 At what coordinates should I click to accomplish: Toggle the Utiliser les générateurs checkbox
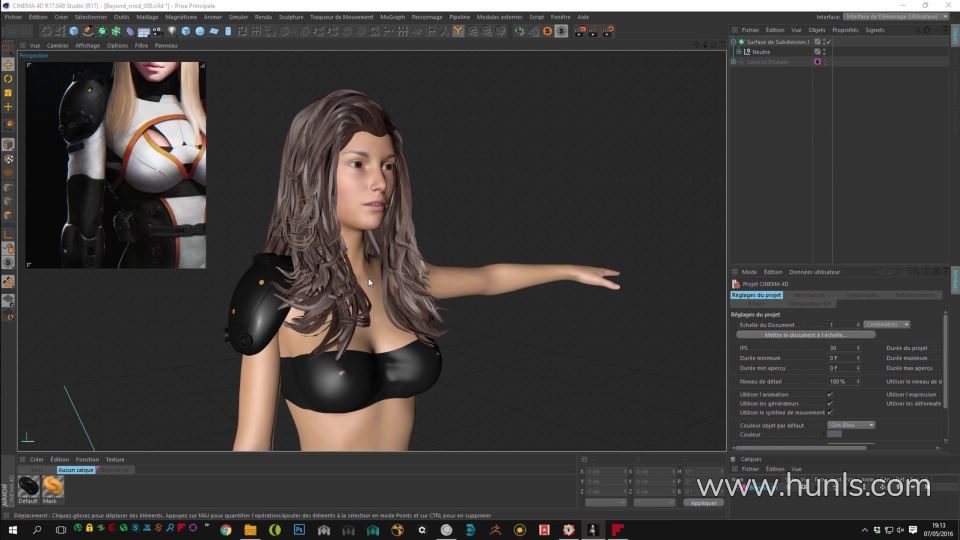tap(830, 403)
